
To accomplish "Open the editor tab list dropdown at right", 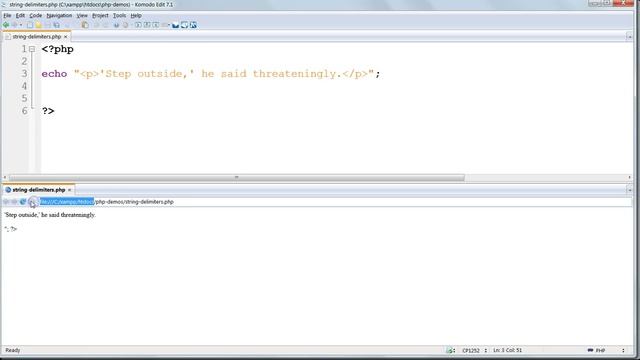I will click(629, 37).
